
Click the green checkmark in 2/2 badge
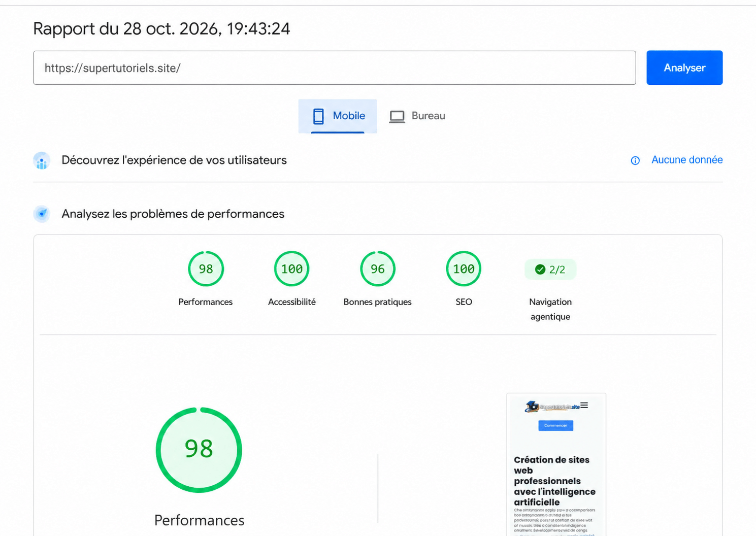point(540,270)
